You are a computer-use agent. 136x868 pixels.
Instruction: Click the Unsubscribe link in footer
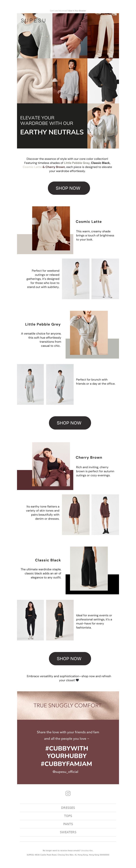tap(87, 851)
